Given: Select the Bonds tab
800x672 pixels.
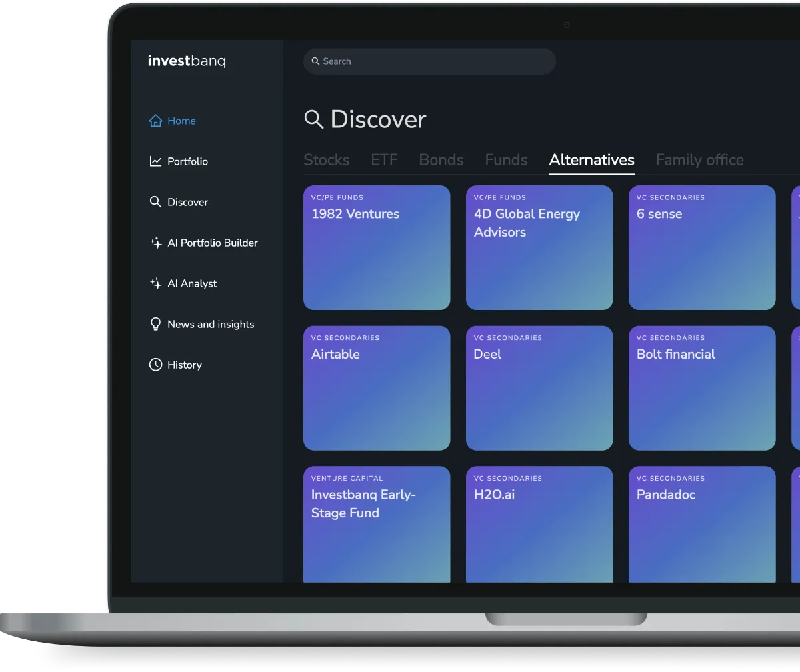Looking at the screenshot, I should pos(441,160).
